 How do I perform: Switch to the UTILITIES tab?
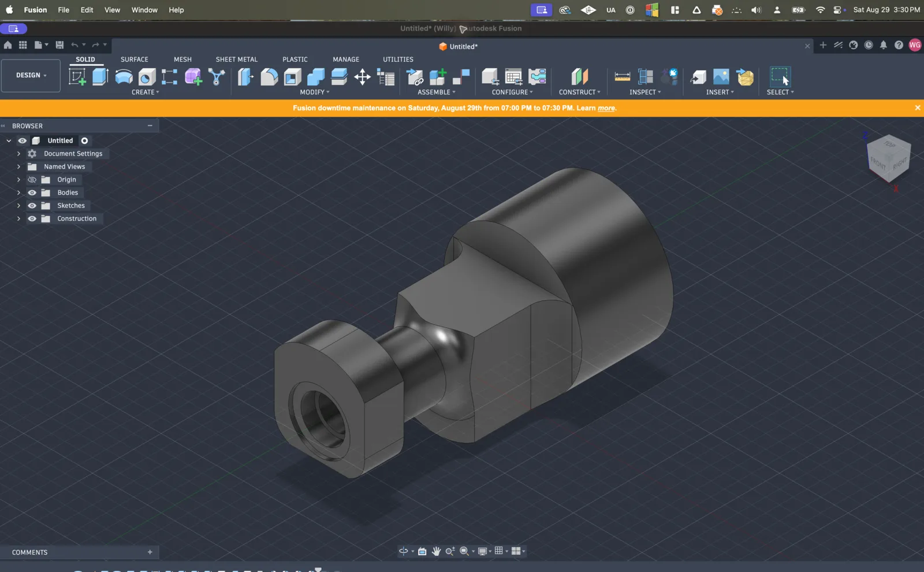398,59
